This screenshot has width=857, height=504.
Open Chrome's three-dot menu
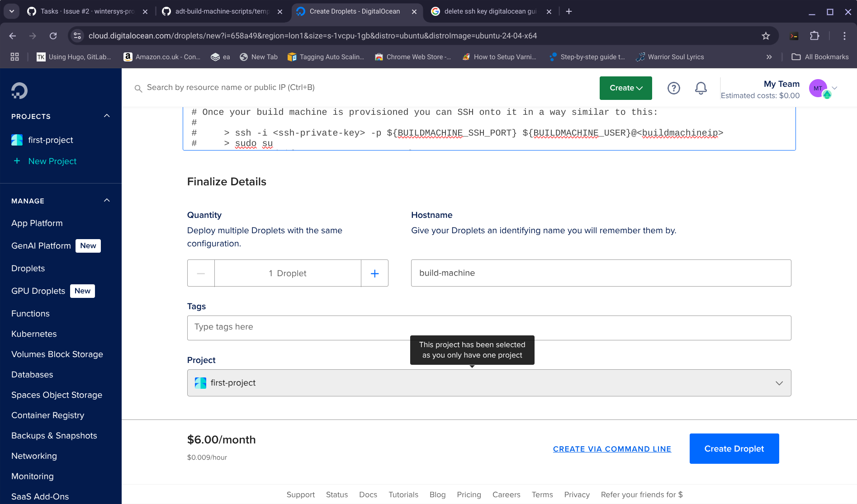point(844,36)
